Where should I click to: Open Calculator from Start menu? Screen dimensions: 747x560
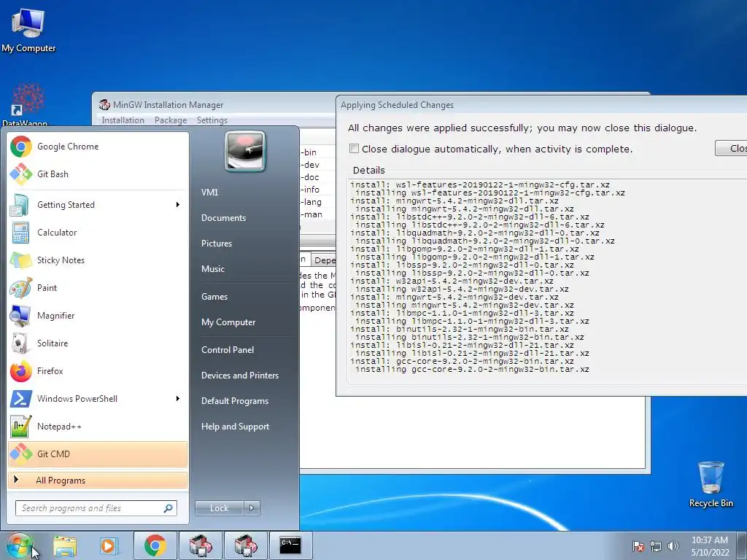pyautogui.click(x=98, y=233)
